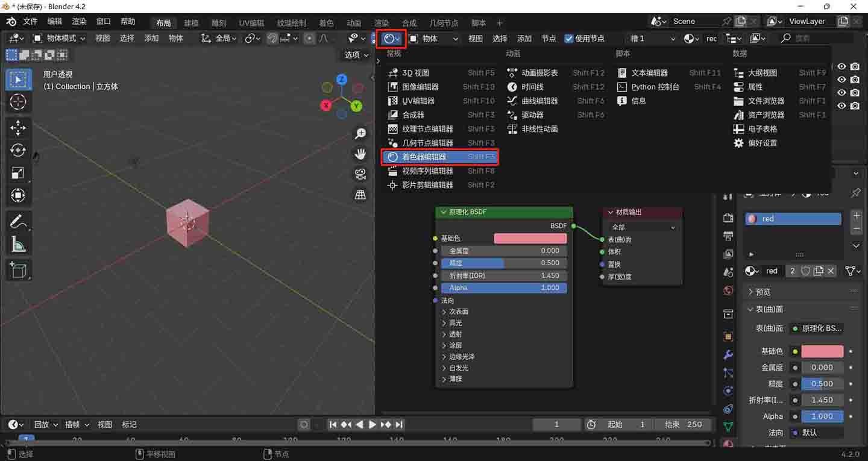Open the File (文件) menu
The width and height of the screenshot is (868, 461).
click(x=30, y=22)
